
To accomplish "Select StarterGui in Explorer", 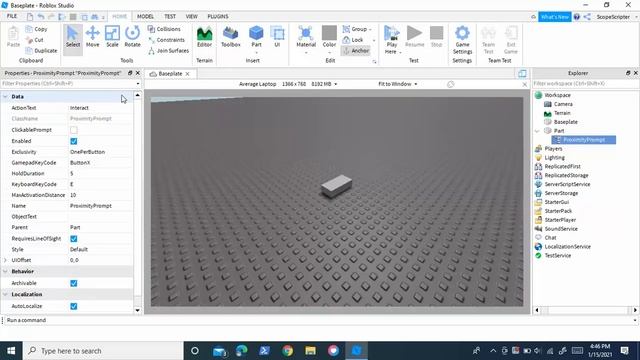I will (556, 202).
